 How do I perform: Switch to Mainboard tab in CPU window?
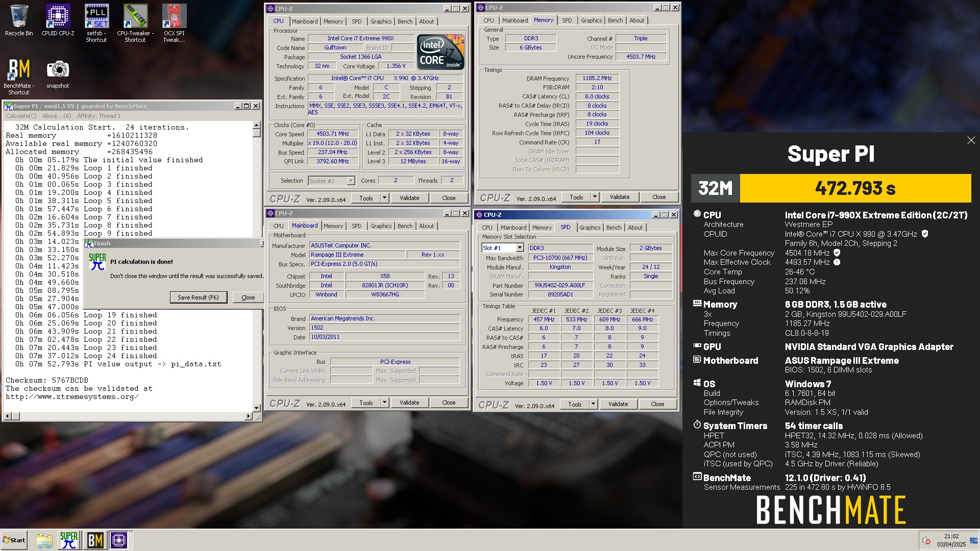coord(305,21)
